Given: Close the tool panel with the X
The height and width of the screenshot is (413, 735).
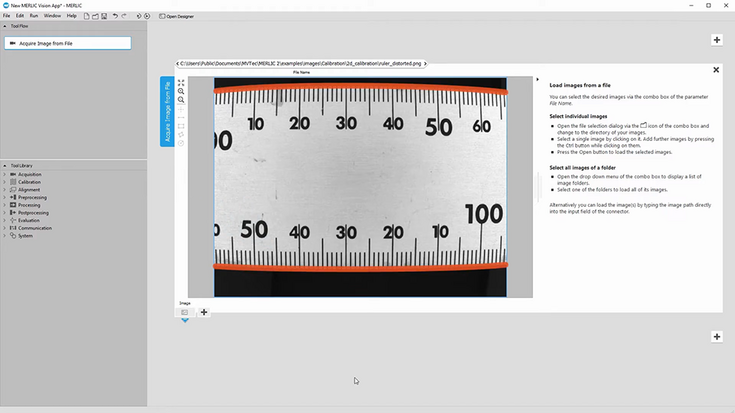Looking at the screenshot, I should 716,70.
